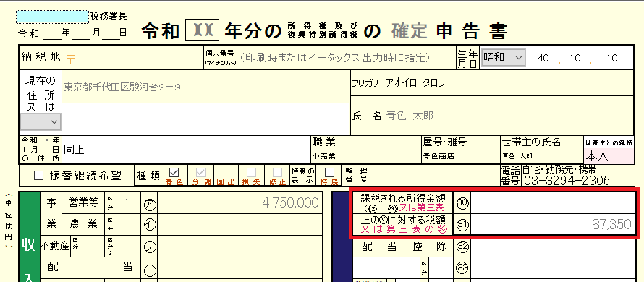Toggle the 青色 type checkbox

coord(174,172)
